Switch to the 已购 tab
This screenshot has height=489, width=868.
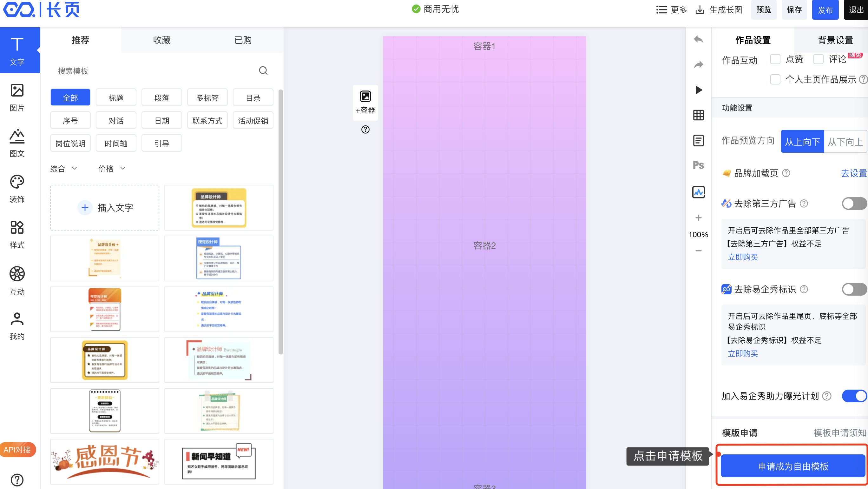click(x=243, y=40)
